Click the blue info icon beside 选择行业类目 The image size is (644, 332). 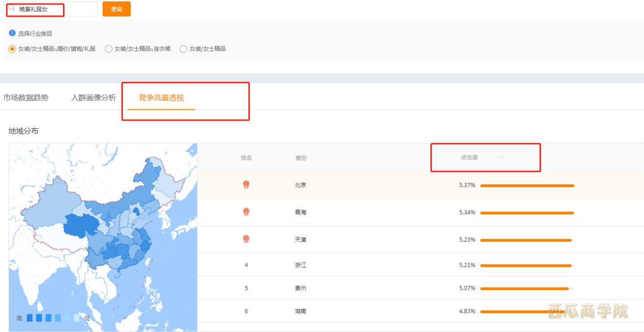[x=12, y=33]
